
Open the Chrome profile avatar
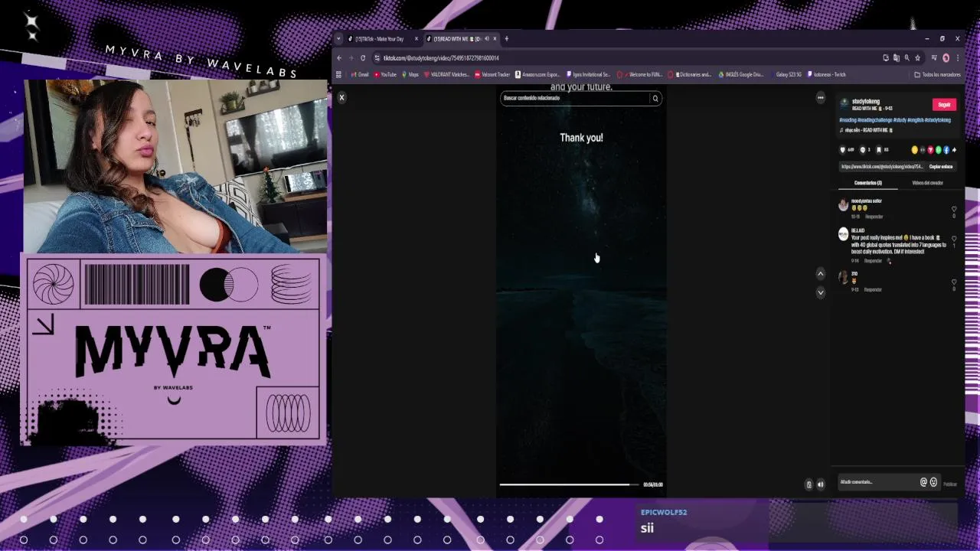pos(946,57)
